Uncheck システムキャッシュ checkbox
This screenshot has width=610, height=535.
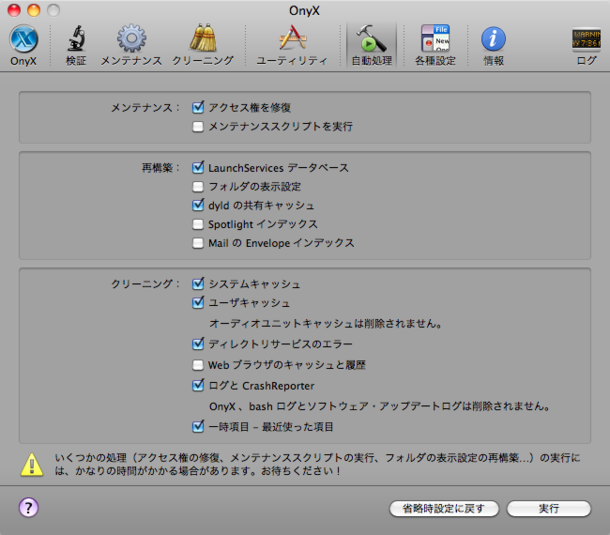[198, 284]
